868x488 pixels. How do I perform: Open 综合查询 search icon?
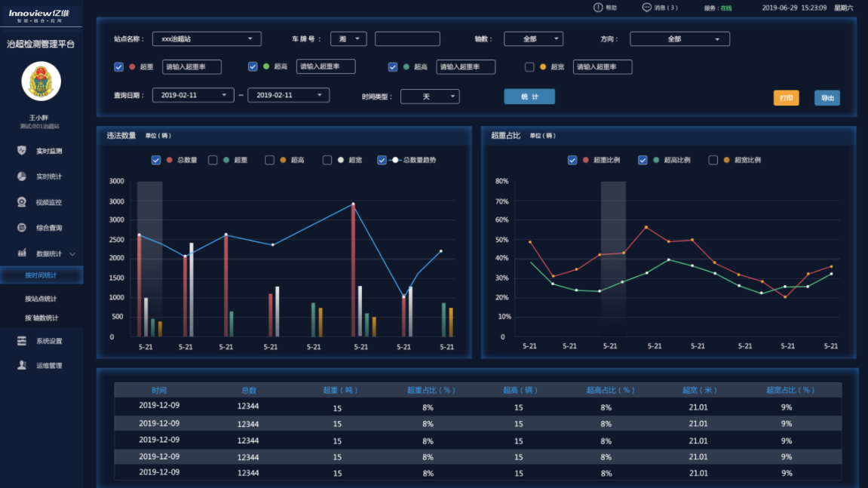[x=22, y=228]
